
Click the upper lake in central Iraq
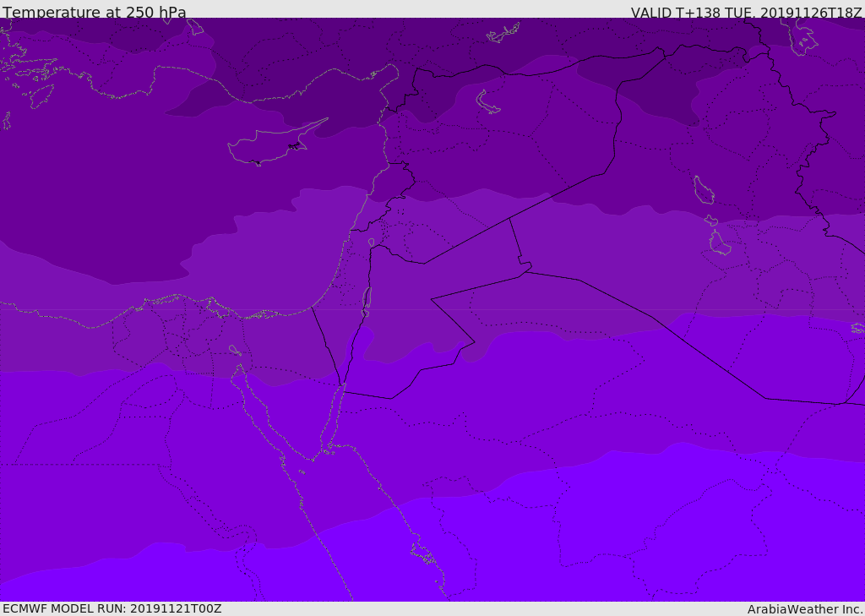click(x=703, y=190)
